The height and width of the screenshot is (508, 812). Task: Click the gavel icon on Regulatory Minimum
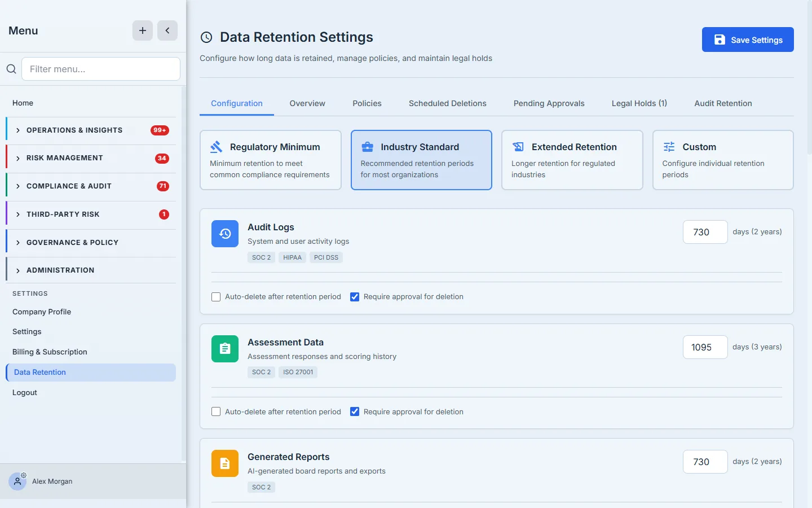tap(217, 147)
